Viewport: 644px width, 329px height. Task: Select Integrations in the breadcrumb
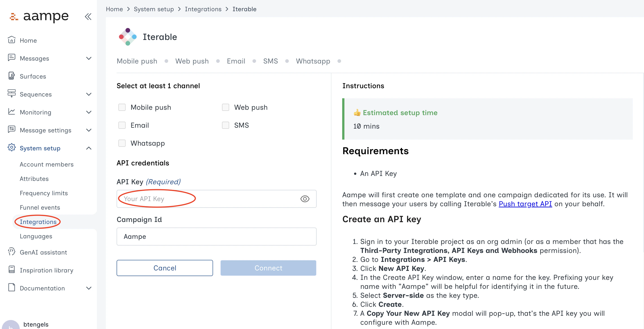pos(203,9)
